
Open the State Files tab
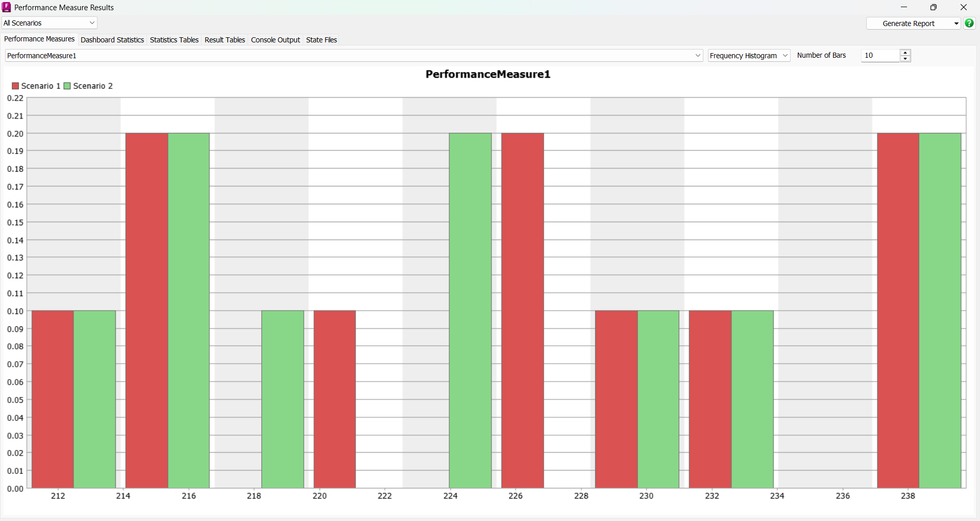point(322,40)
